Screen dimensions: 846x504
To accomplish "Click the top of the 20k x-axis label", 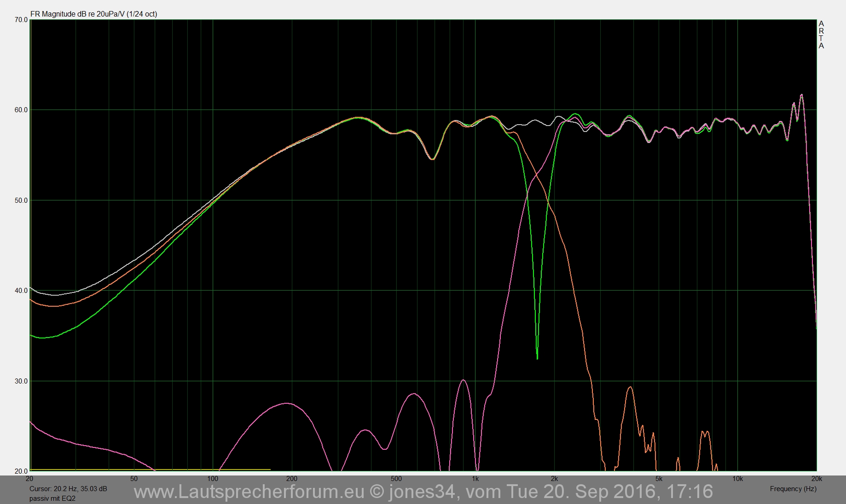I will tap(817, 476).
